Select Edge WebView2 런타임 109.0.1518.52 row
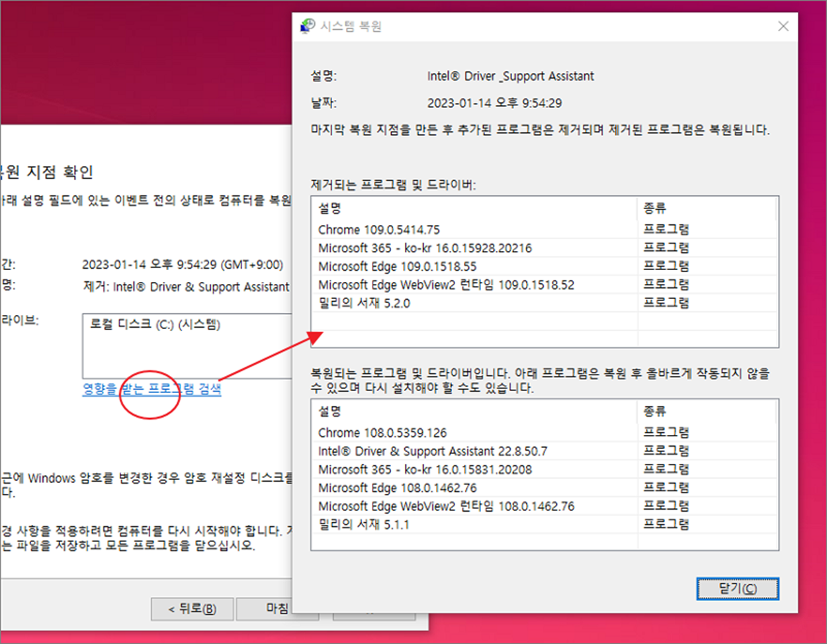This screenshot has width=827, height=644. tap(545, 285)
